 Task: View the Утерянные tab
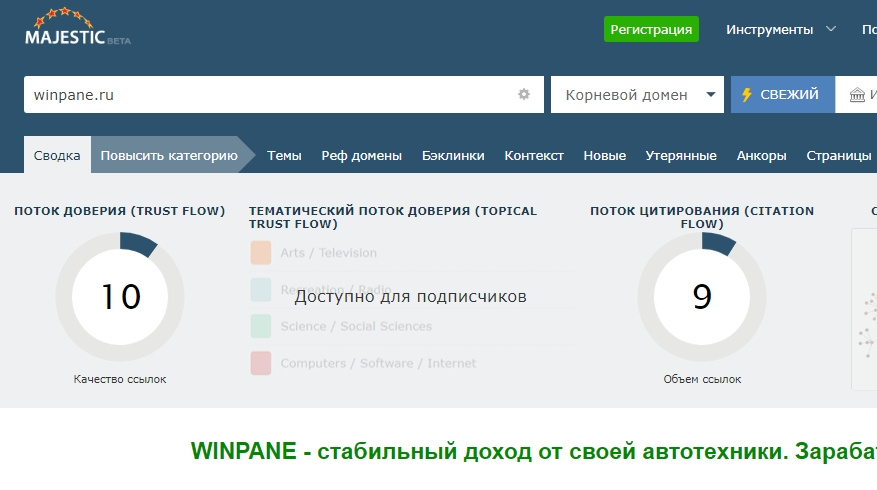tap(681, 156)
